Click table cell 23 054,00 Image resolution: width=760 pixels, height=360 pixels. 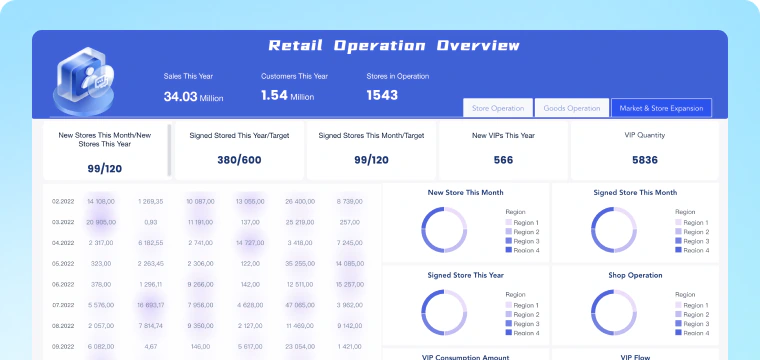pyautogui.click(x=300, y=347)
